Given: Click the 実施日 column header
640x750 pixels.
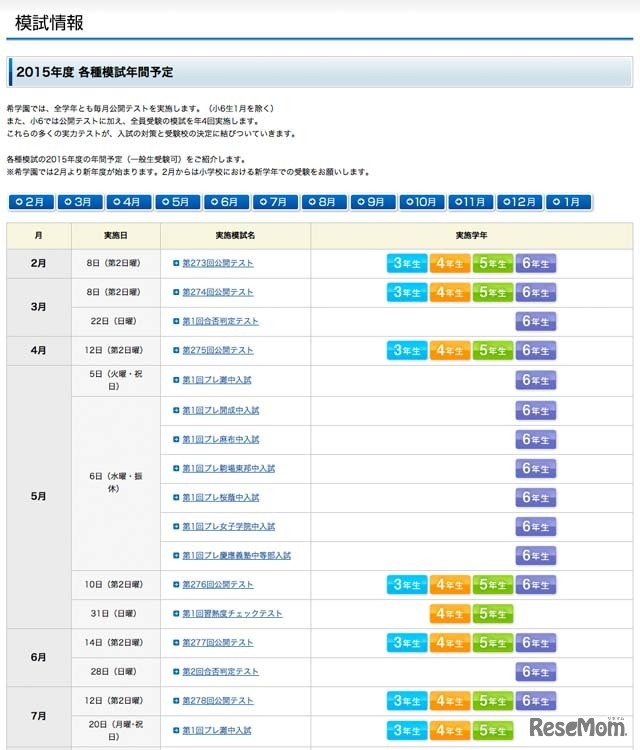Looking at the screenshot, I should tap(116, 235).
